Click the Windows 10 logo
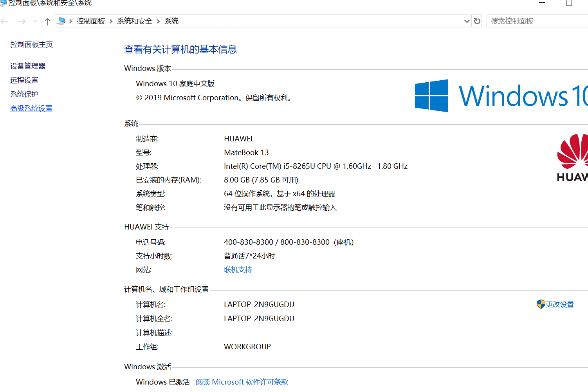This screenshot has height=392, width=588. [x=501, y=96]
